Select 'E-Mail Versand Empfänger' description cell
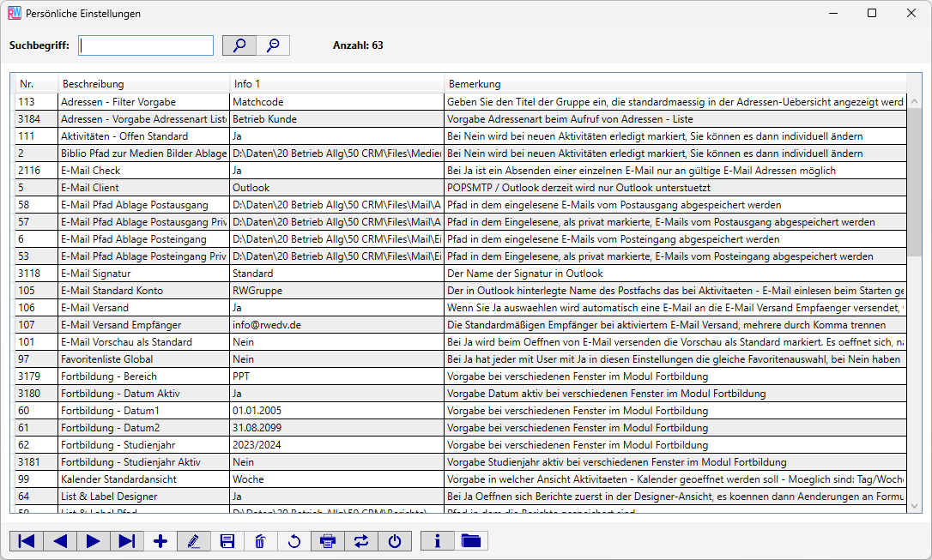 [144, 325]
